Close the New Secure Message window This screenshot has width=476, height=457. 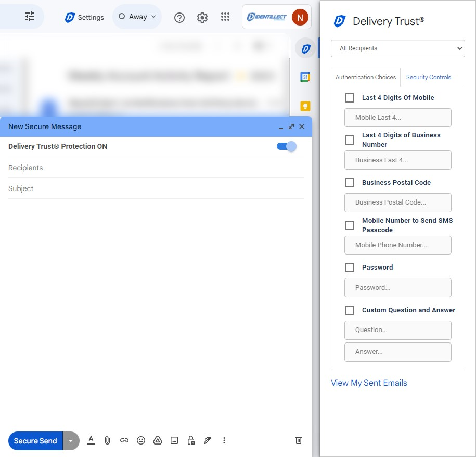(x=301, y=126)
